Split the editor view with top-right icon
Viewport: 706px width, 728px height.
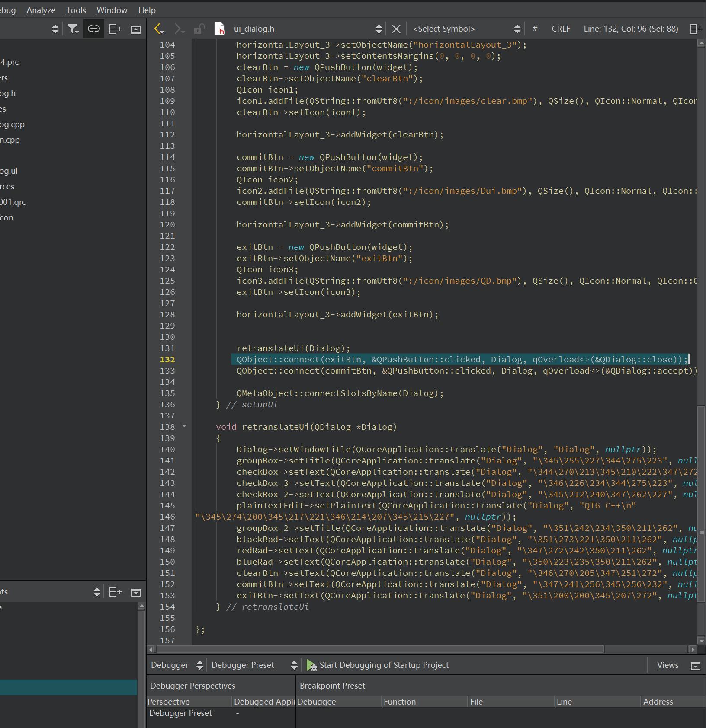tap(695, 29)
